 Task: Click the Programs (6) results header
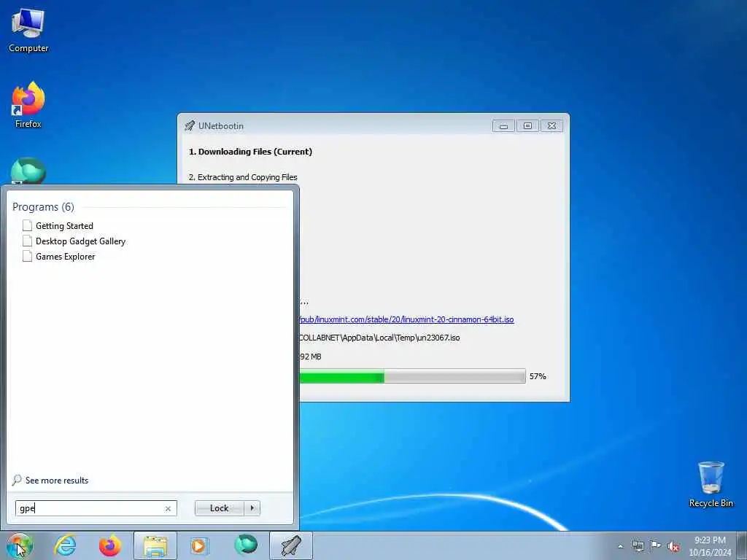pos(43,206)
